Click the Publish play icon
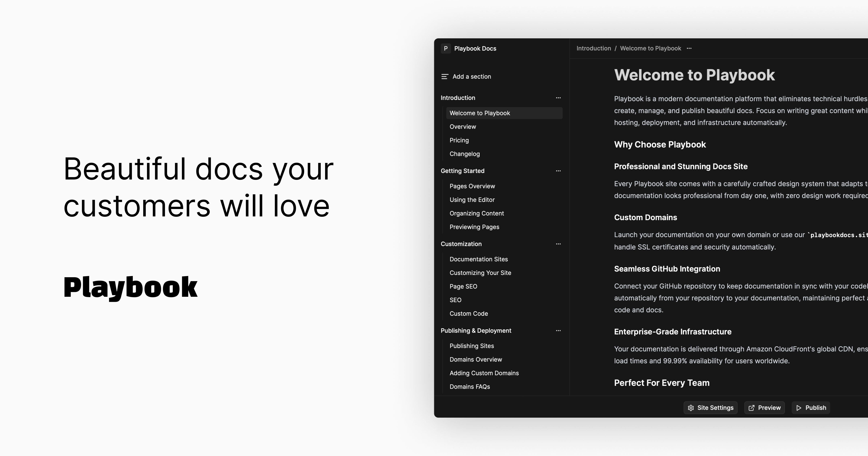Image resolution: width=868 pixels, height=456 pixels. pyautogui.click(x=799, y=408)
